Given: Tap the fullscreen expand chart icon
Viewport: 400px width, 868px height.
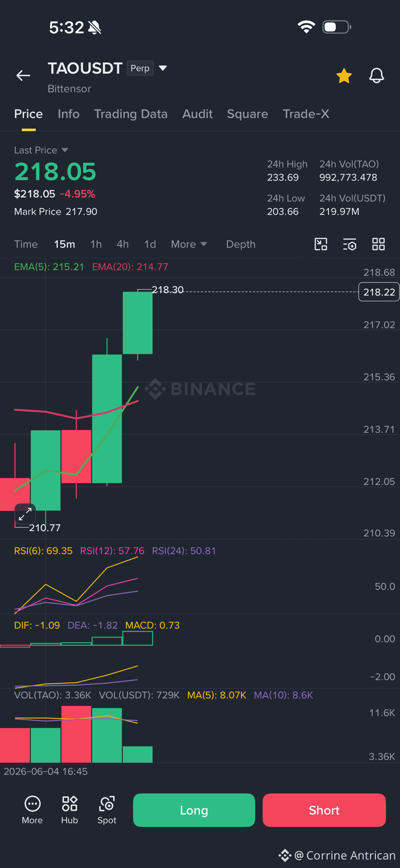Looking at the screenshot, I should (x=25, y=514).
